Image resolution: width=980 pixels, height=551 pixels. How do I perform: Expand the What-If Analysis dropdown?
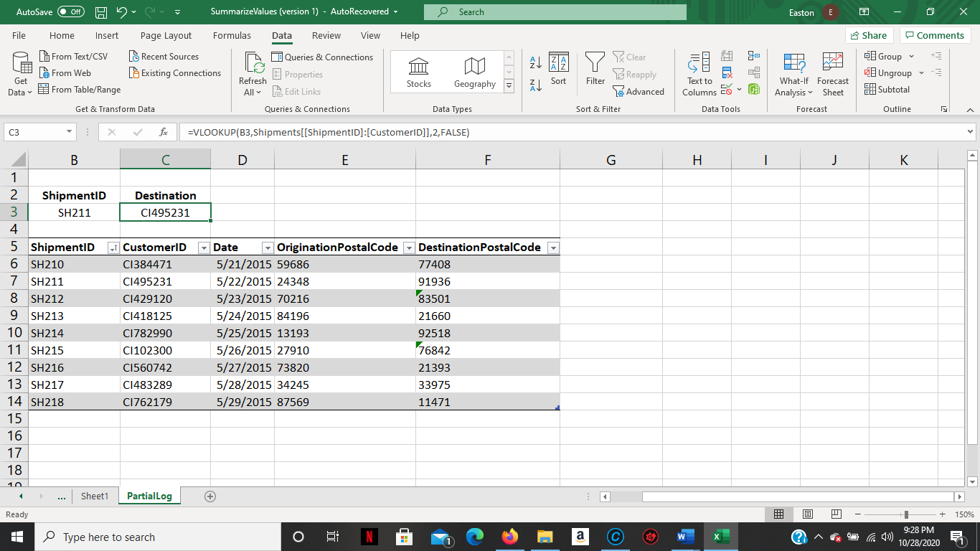pos(793,72)
